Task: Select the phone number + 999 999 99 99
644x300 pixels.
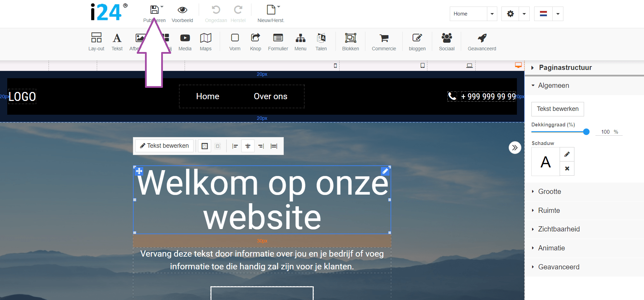Action: click(488, 96)
